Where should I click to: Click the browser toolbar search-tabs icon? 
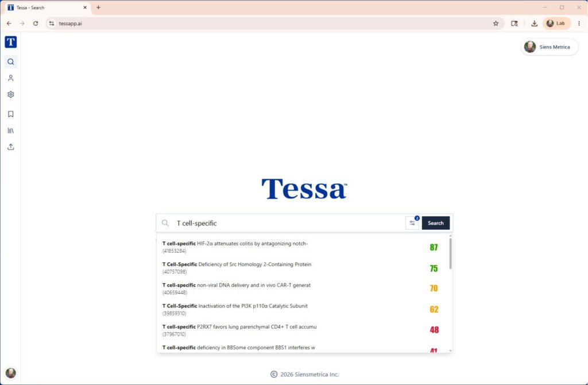[x=514, y=23]
